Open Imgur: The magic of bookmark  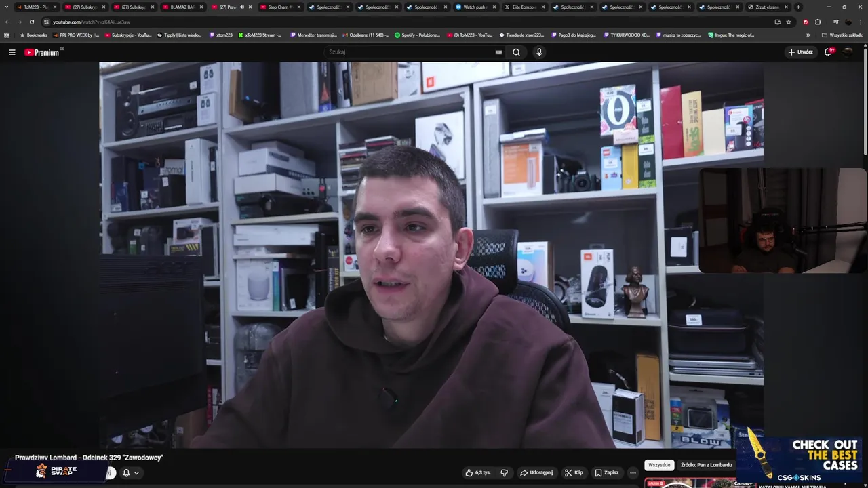click(730, 35)
